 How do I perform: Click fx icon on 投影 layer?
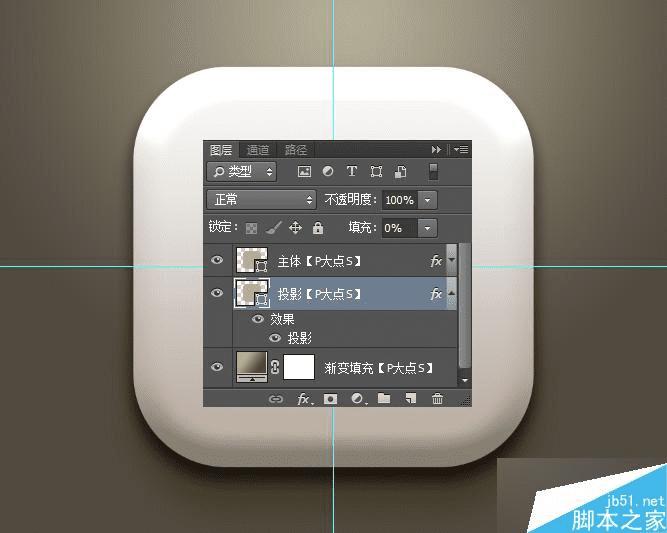[x=436, y=294]
